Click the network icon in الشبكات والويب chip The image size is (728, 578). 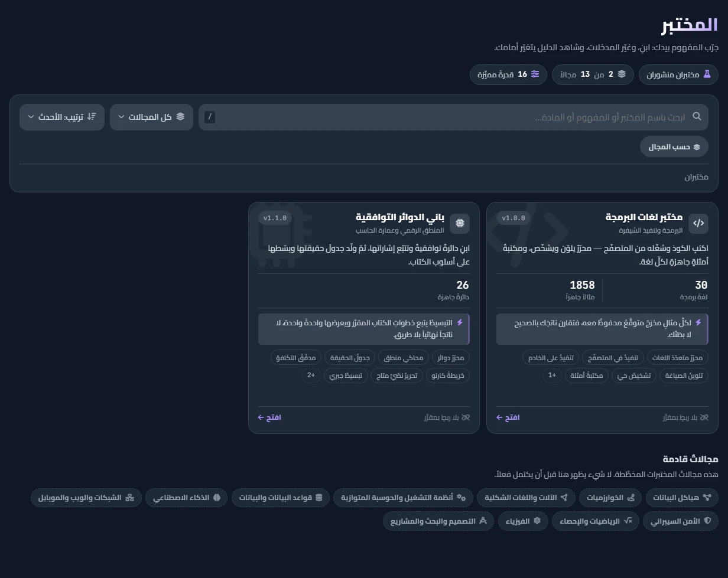point(129,498)
